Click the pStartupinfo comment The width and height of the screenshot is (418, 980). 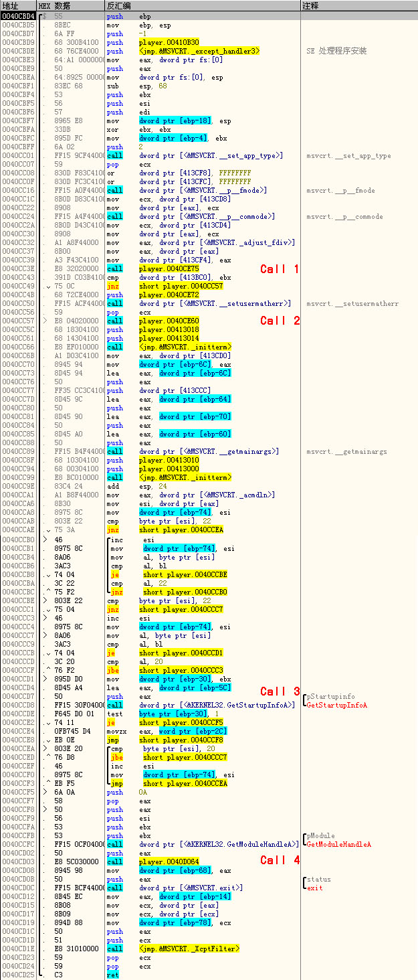(x=330, y=696)
